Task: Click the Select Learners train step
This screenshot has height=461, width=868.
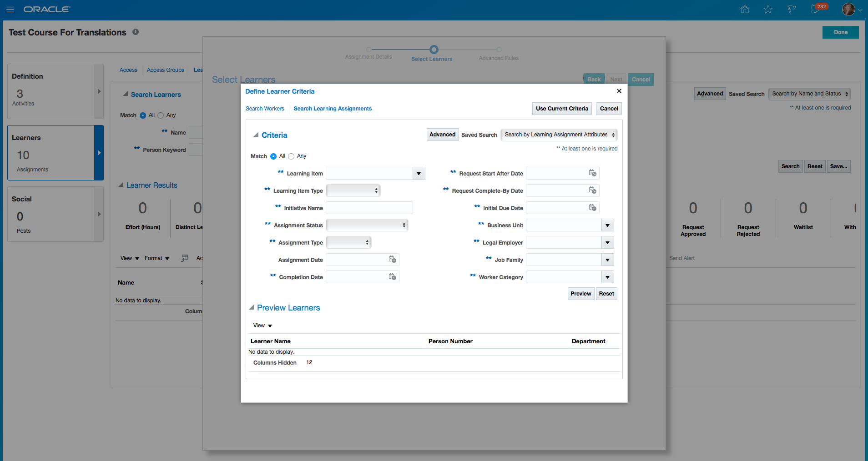Action: click(x=433, y=53)
